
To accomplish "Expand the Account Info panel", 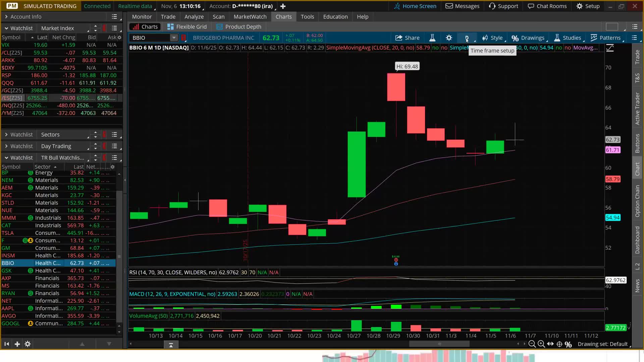I will (6, 16).
